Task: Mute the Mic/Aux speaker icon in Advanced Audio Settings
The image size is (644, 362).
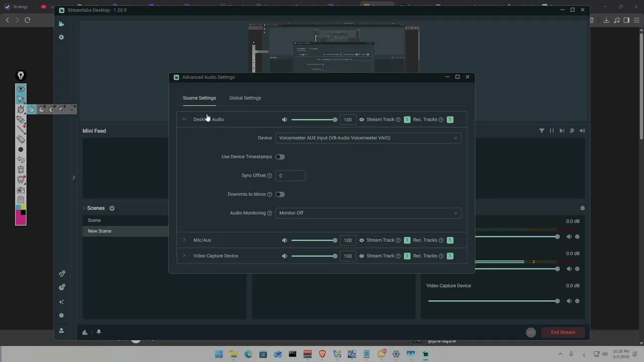Action: point(284,240)
